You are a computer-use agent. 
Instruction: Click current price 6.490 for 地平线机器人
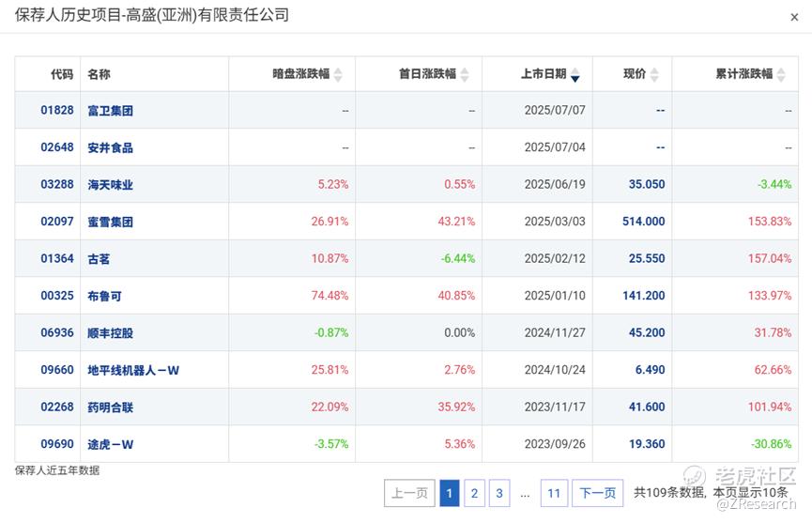[x=651, y=370]
